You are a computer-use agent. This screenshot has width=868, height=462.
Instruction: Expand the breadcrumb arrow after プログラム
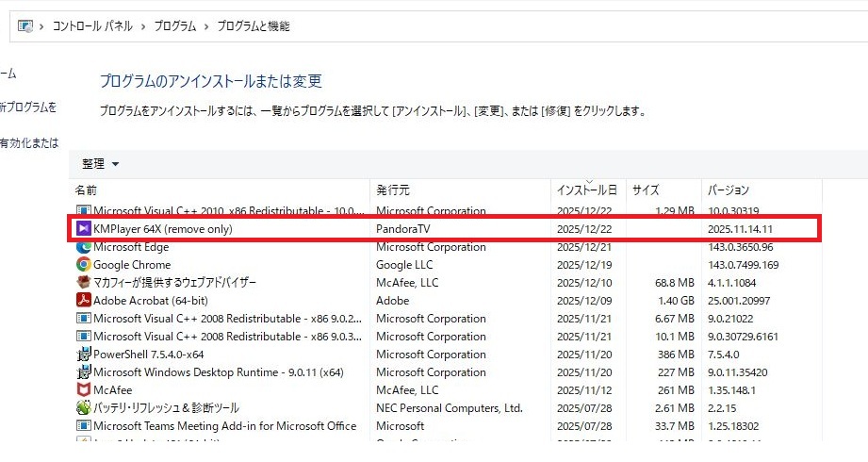(206, 26)
